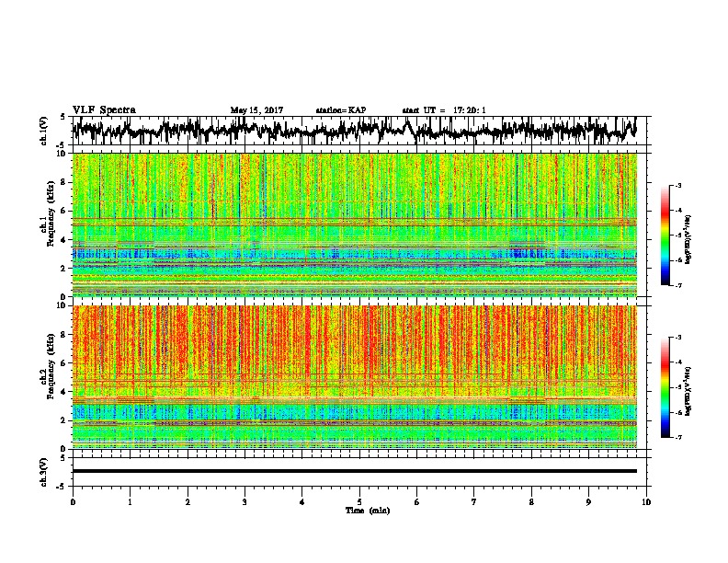Click the "ch.3(V)" axis label
The image size is (728, 563).
pyautogui.click(x=44, y=472)
